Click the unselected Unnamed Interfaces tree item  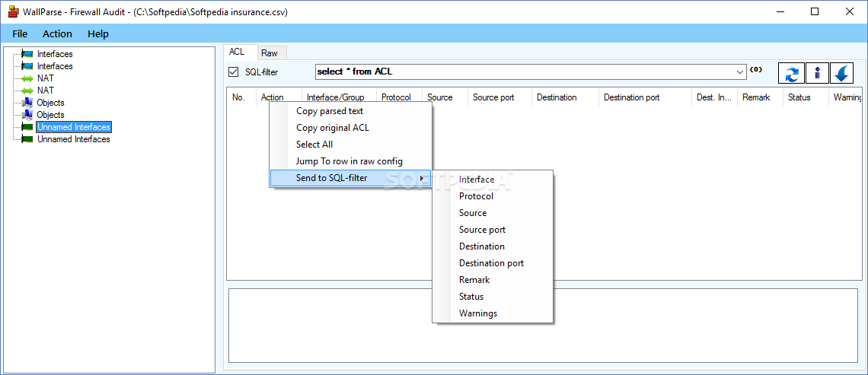(x=74, y=139)
